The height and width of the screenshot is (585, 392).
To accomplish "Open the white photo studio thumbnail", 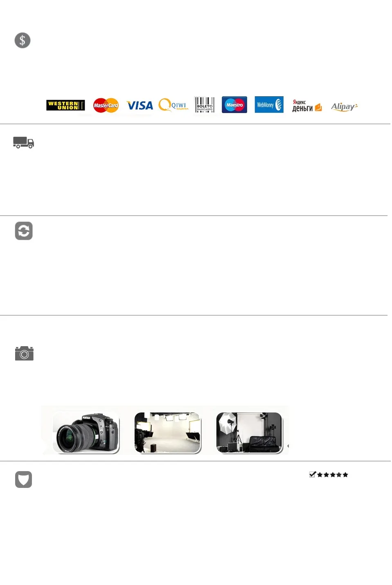I will tap(168, 433).
